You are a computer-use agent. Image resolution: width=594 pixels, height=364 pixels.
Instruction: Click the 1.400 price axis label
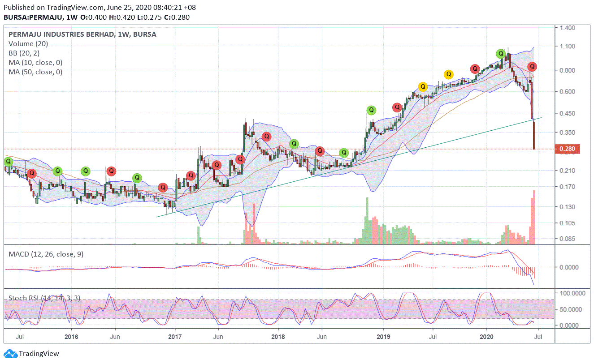point(567,28)
